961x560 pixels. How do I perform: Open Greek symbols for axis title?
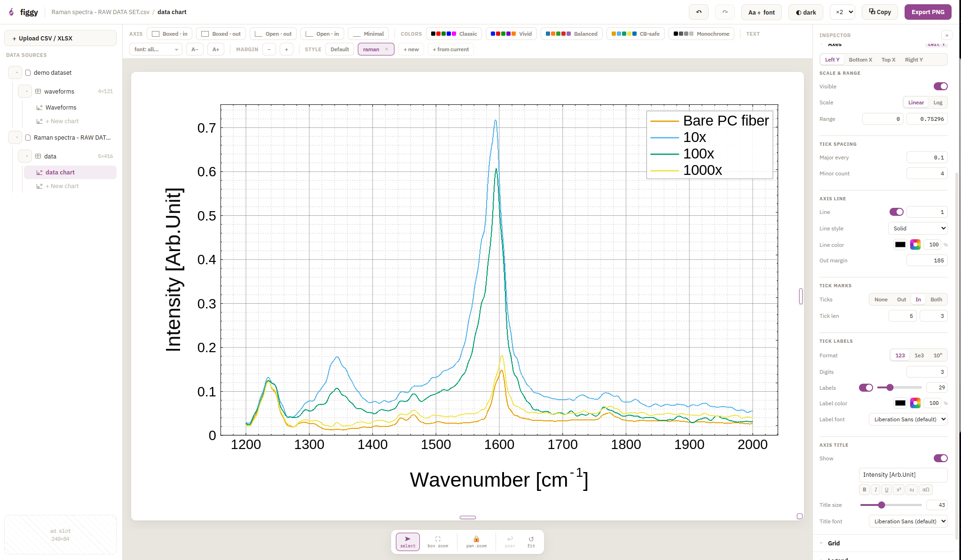point(926,489)
